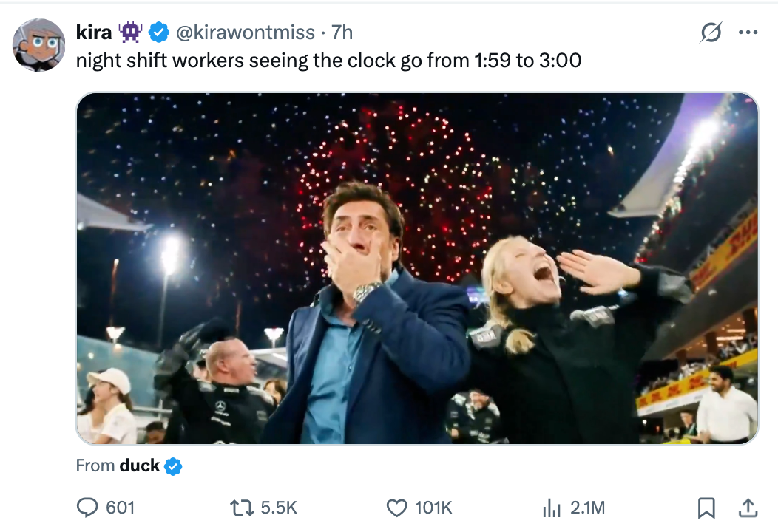Screen dimensions: 778x532
Task: Click the Grok slashed-circle icon
Action: point(711,33)
